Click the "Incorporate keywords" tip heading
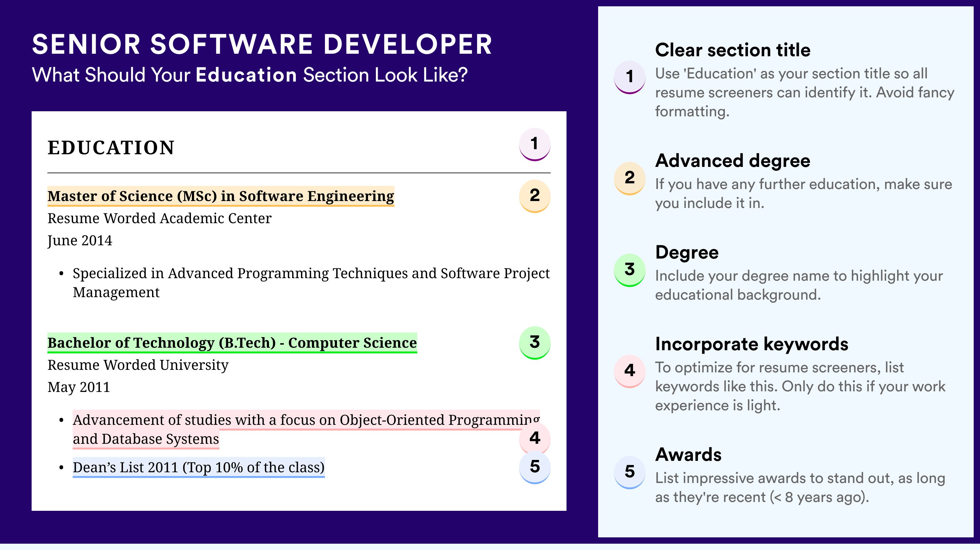Screen dimensions: 980x550 click(x=752, y=344)
